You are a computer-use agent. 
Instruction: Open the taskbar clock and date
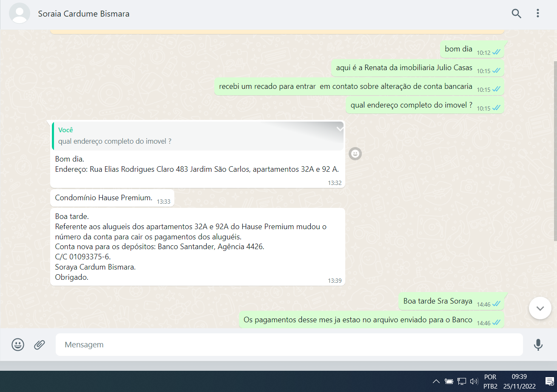point(519,381)
